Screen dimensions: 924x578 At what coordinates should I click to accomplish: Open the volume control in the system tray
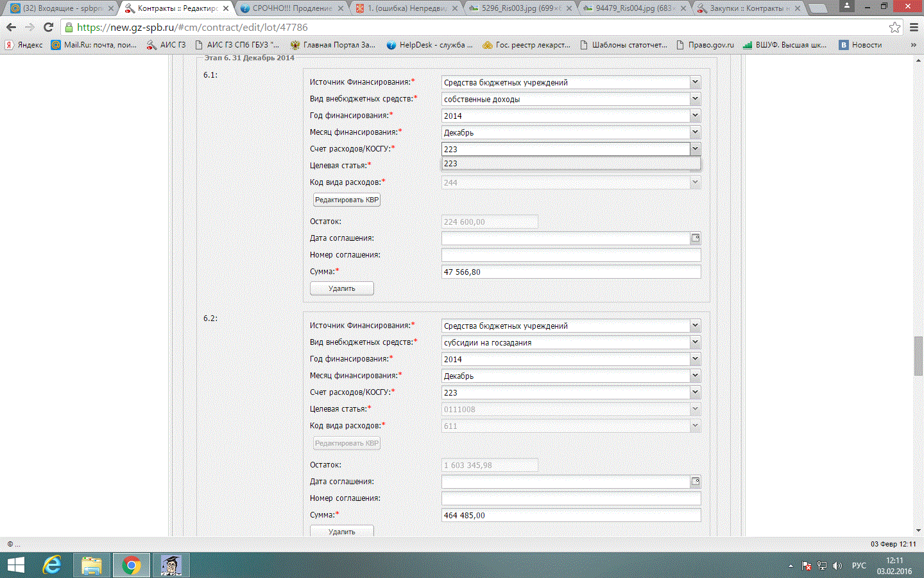837,566
